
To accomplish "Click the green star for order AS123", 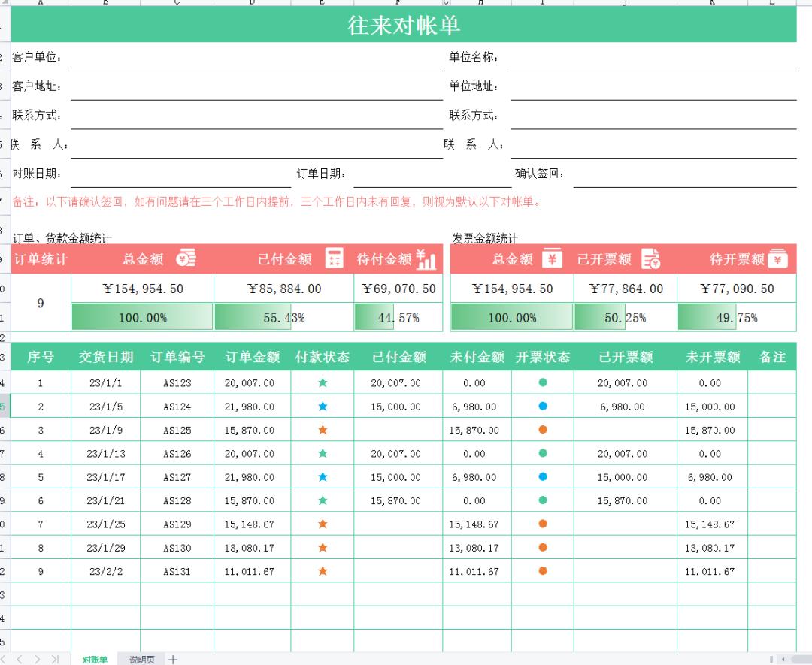I will tap(324, 382).
